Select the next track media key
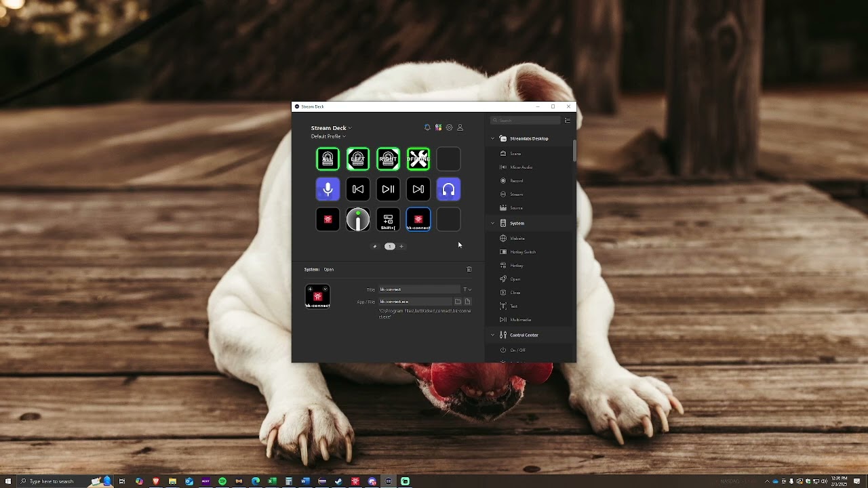 coord(418,189)
